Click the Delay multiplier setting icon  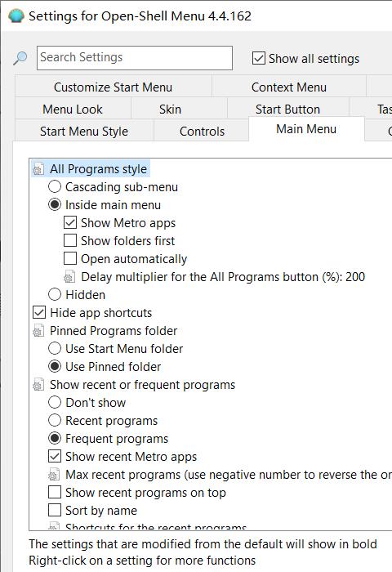coord(69,277)
